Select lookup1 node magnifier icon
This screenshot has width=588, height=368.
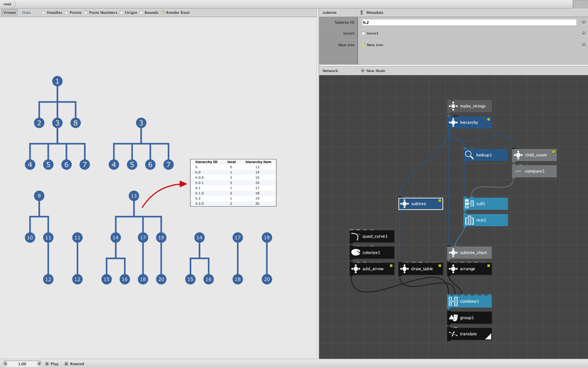[469, 155]
